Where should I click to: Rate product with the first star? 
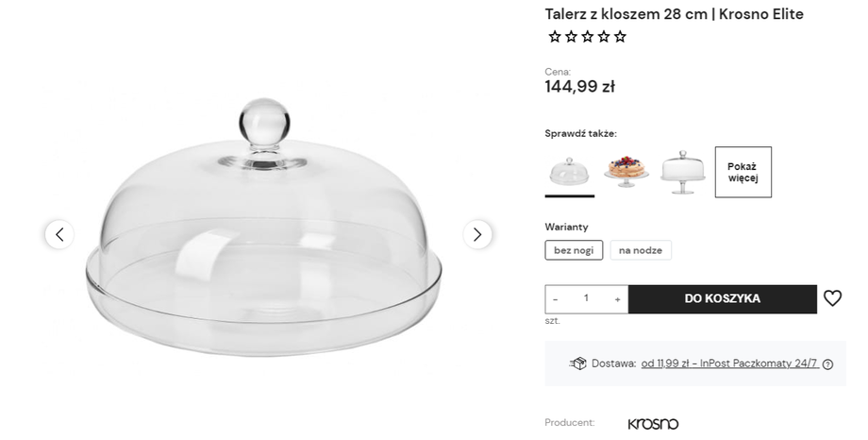click(555, 37)
